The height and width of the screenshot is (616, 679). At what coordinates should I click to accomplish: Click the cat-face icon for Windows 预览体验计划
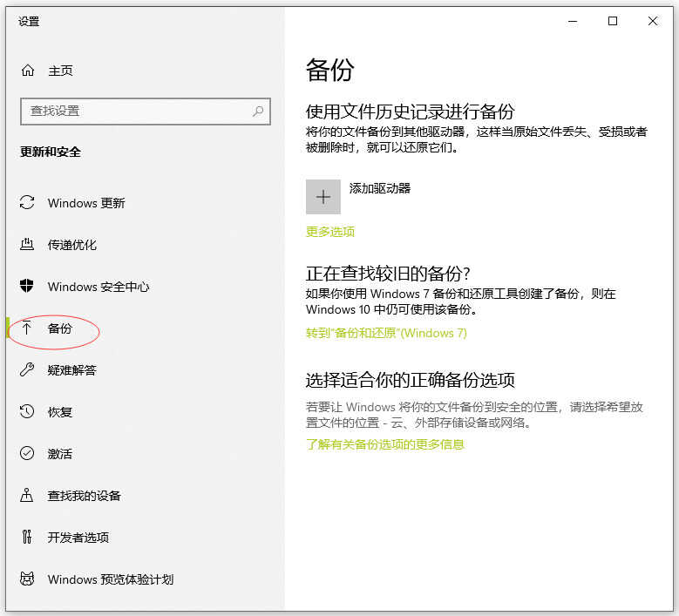(27, 579)
